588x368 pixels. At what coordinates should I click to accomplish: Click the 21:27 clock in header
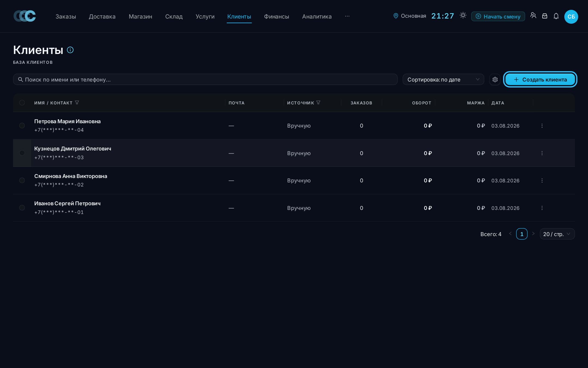[443, 16]
